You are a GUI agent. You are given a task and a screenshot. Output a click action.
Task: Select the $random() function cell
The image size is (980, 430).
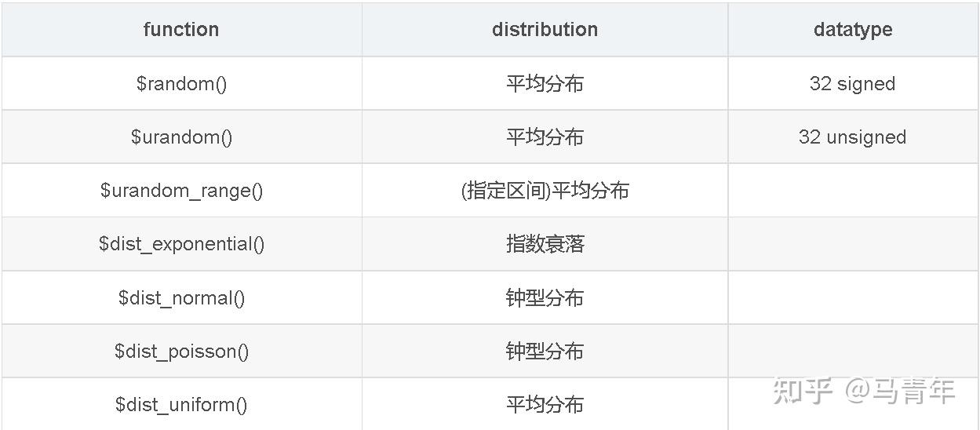click(x=181, y=84)
